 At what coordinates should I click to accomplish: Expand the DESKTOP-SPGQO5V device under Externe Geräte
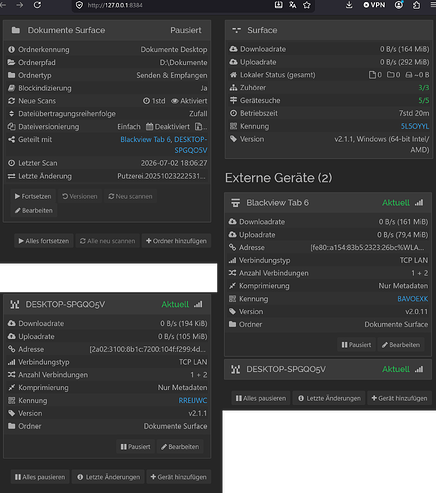[328, 369]
